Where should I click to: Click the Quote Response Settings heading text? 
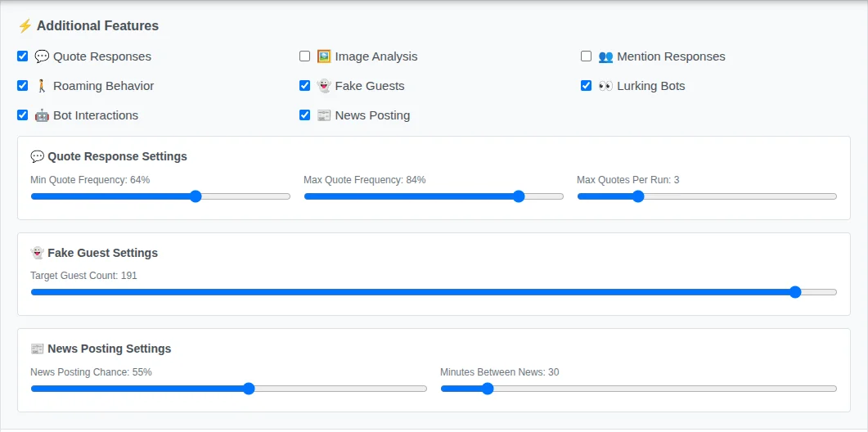(x=117, y=156)
